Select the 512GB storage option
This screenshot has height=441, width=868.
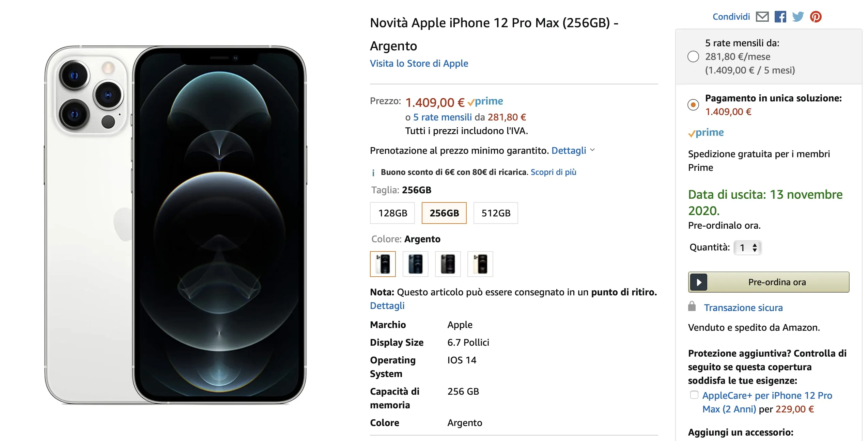[x=496, y=213]
